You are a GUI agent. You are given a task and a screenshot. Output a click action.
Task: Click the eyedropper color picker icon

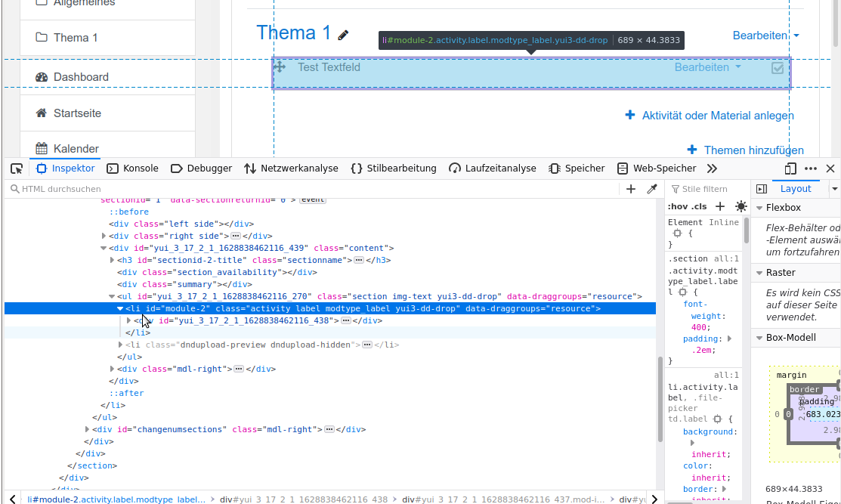tap(651, 189)
